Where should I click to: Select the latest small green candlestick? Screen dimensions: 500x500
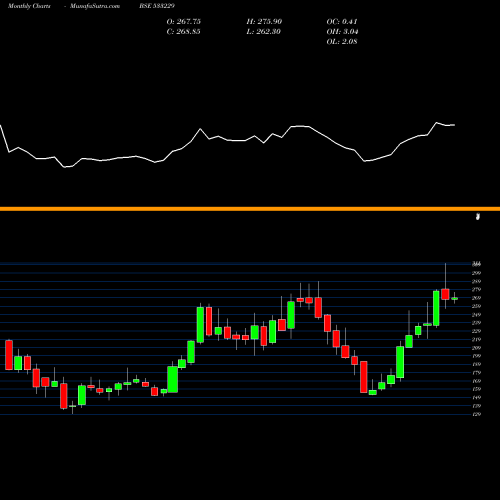coord(455,299)
